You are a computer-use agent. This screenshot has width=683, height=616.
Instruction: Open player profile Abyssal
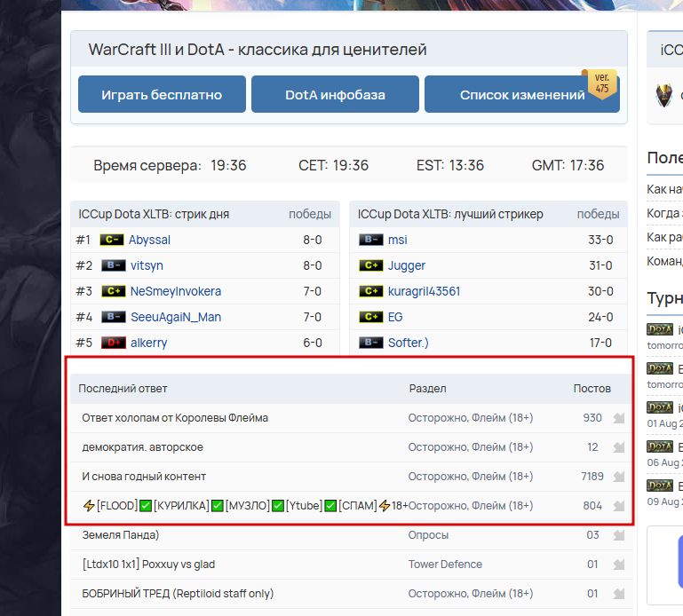coord(149,240)
